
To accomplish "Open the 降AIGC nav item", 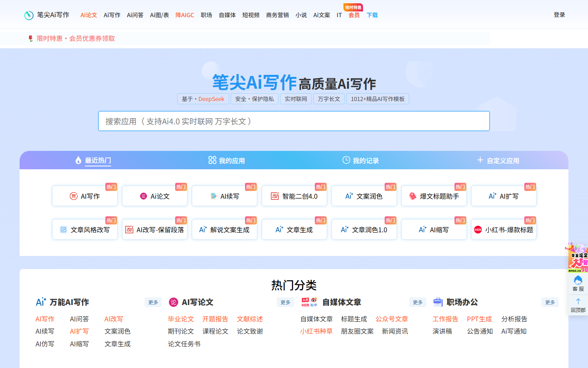I will (x=185, y=15).
